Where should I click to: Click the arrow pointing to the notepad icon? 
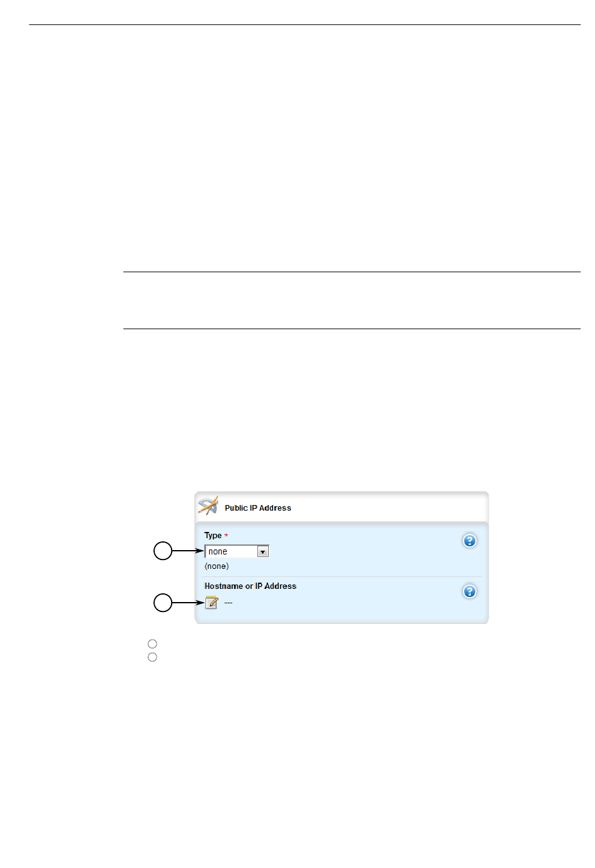189,603
